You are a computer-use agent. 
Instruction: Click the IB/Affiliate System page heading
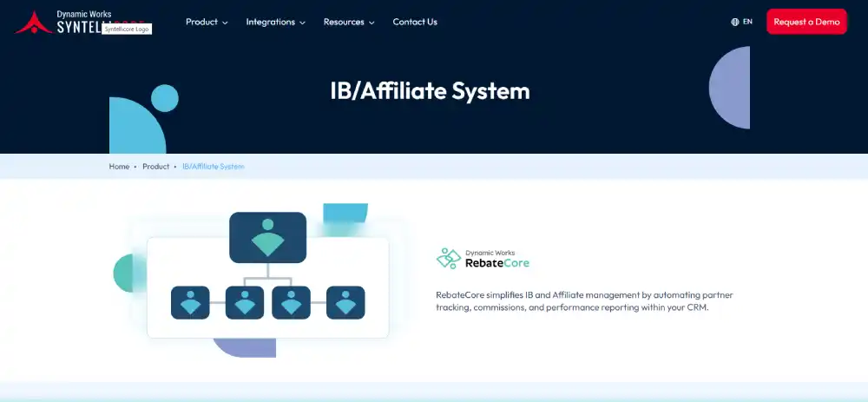431,91
